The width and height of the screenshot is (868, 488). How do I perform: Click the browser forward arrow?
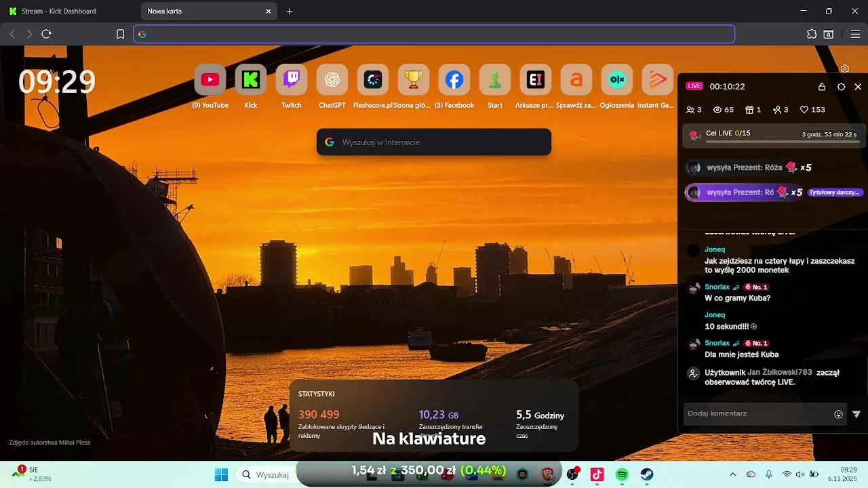[29, 34]
